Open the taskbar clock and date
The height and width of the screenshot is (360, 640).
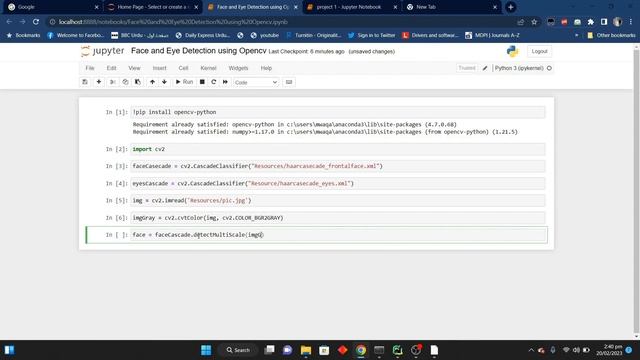(x=609, y=350)
